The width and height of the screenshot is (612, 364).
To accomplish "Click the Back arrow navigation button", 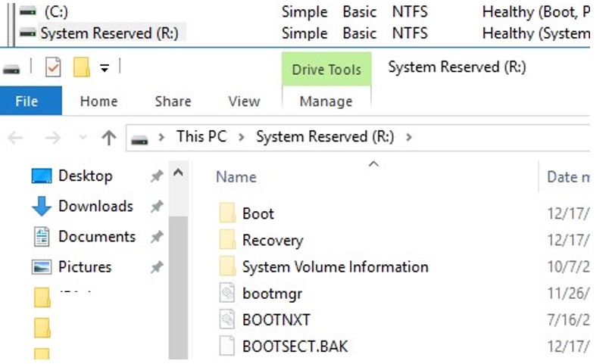I will pos(16,138).
